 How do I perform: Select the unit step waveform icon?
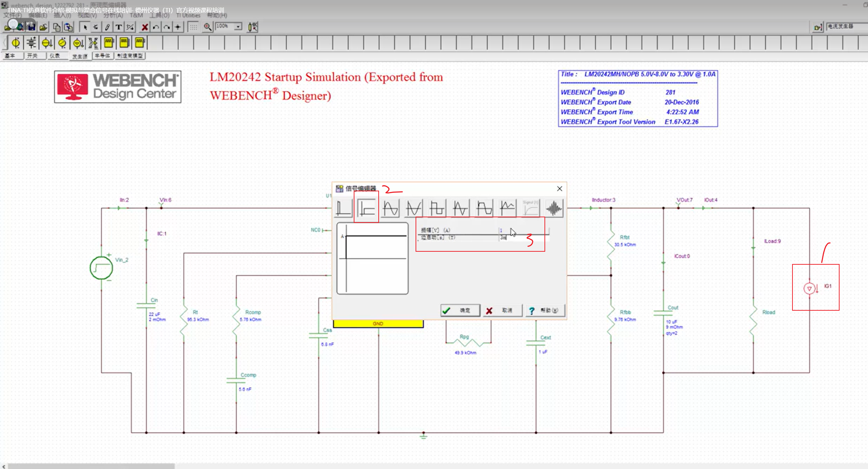pos(366,209)
